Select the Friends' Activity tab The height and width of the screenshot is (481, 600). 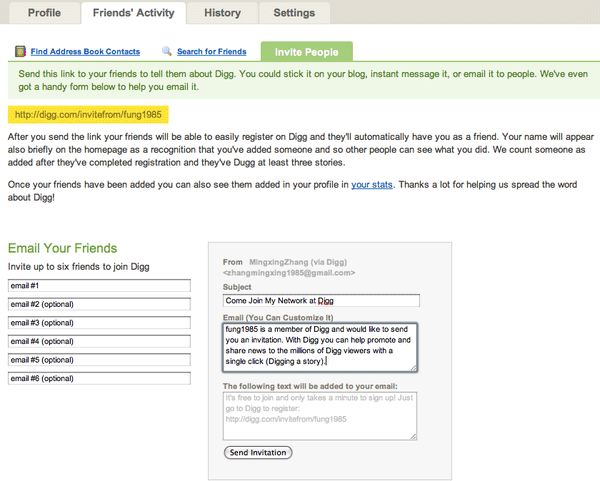pyautogui.click(x=134, y=13)
